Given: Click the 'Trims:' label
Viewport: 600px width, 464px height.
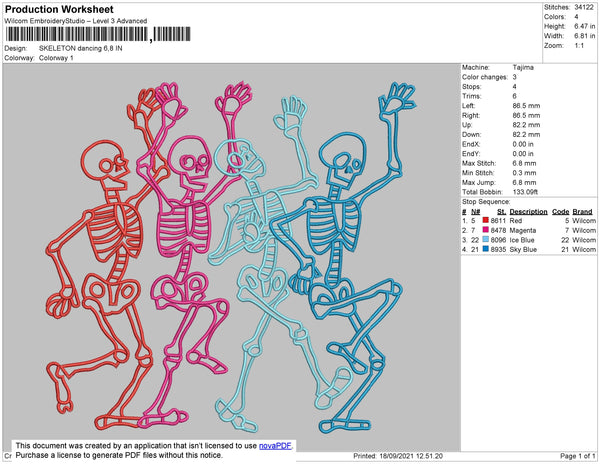Looking at the screenshot, I should pos(471,96).
